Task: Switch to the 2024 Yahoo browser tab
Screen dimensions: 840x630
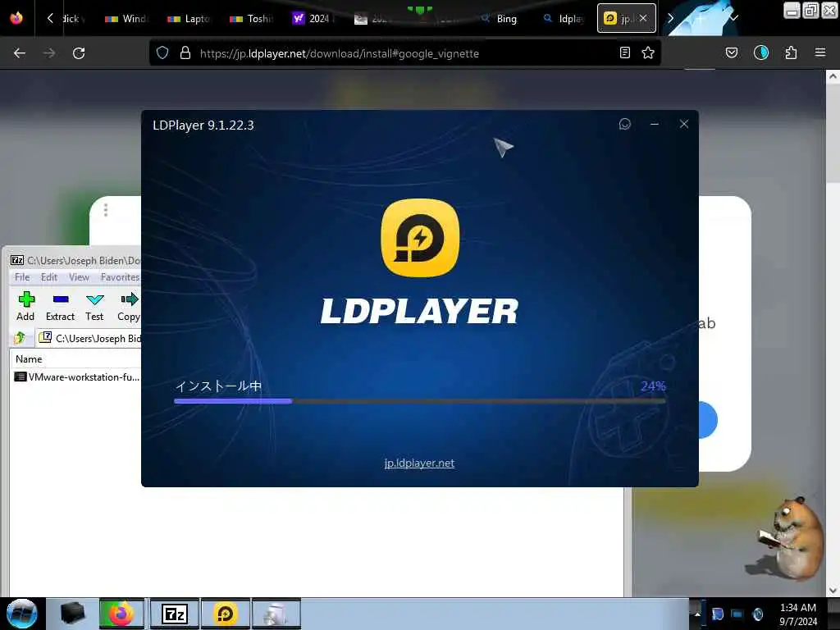Action: coord(313,19)
